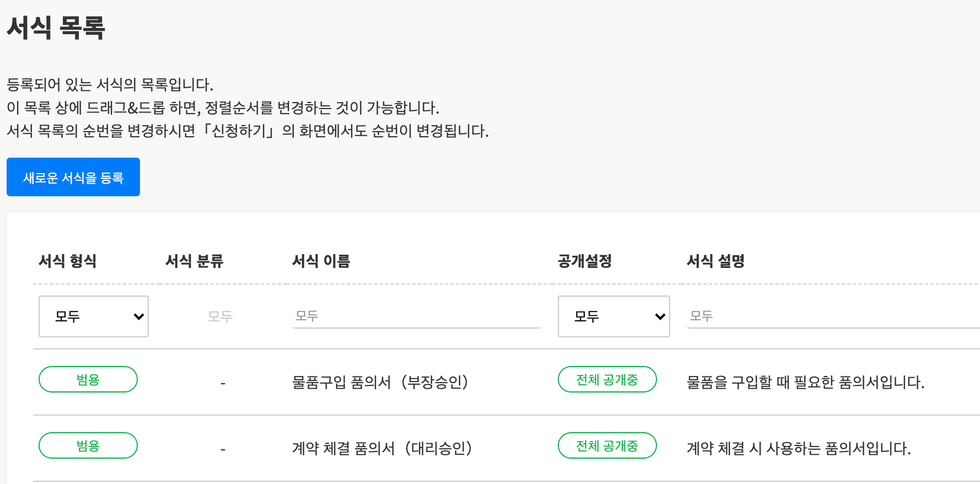980x484 pixels.
Task: Focus the 서식 분류 filter field
Action: pos(220,316)
